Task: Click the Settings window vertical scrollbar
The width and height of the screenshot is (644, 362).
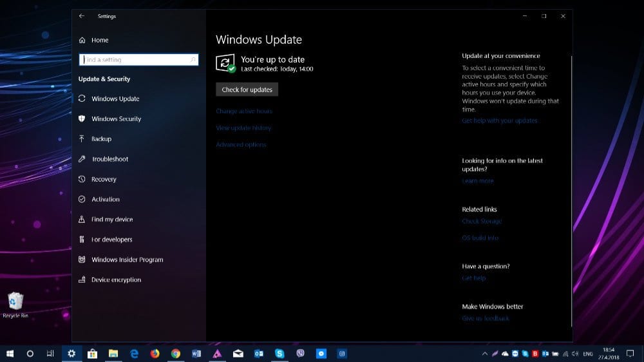Action: 571,191
